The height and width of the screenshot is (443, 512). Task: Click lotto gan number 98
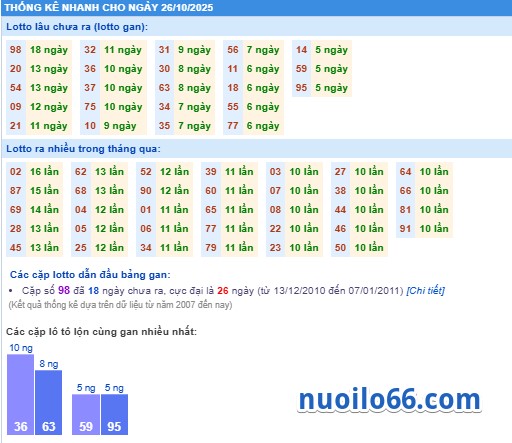click(x=16, y=50)
